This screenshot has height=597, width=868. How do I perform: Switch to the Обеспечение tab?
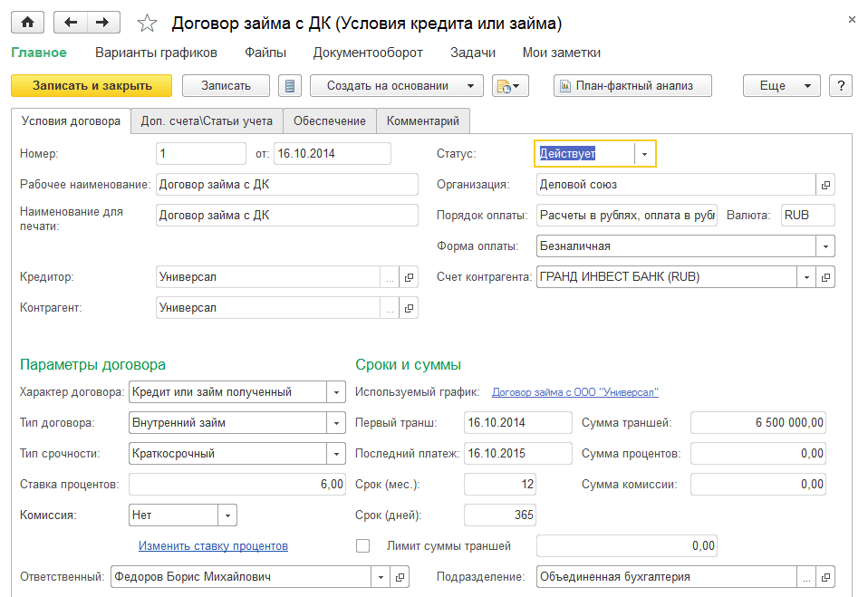(x=330, y=120)
